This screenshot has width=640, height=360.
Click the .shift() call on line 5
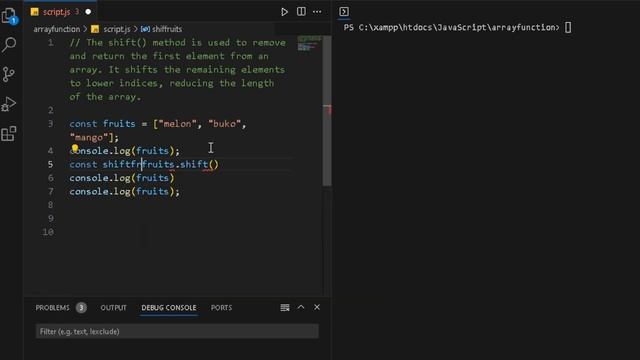coord(197,164)
